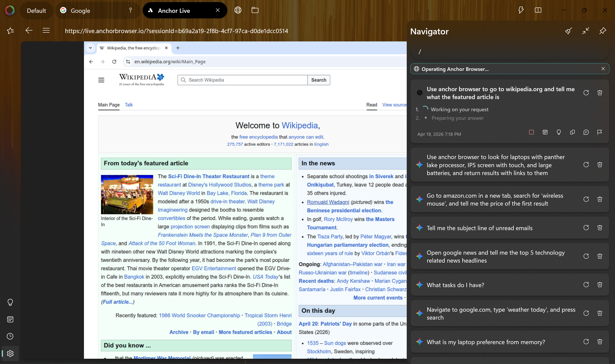Retry the laptop preference from memory request
Screen dimensions: 615x364
(586, 342)
